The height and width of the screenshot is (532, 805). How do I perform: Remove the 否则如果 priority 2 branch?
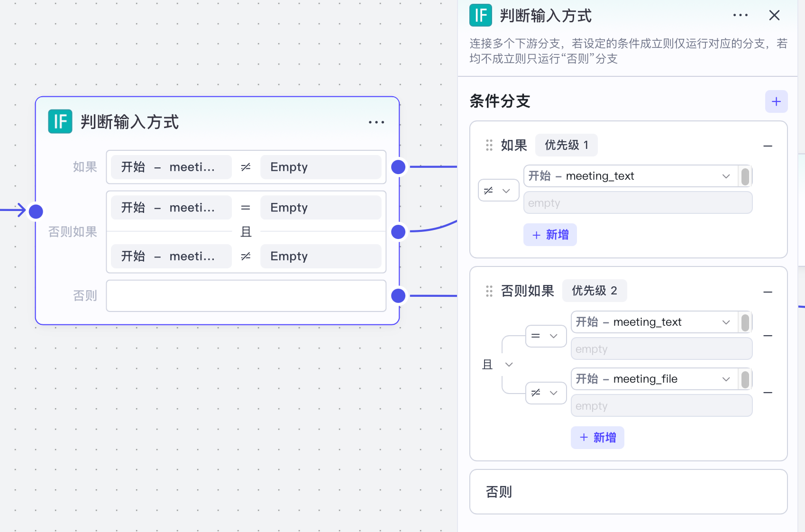click(x=768, y=292)
